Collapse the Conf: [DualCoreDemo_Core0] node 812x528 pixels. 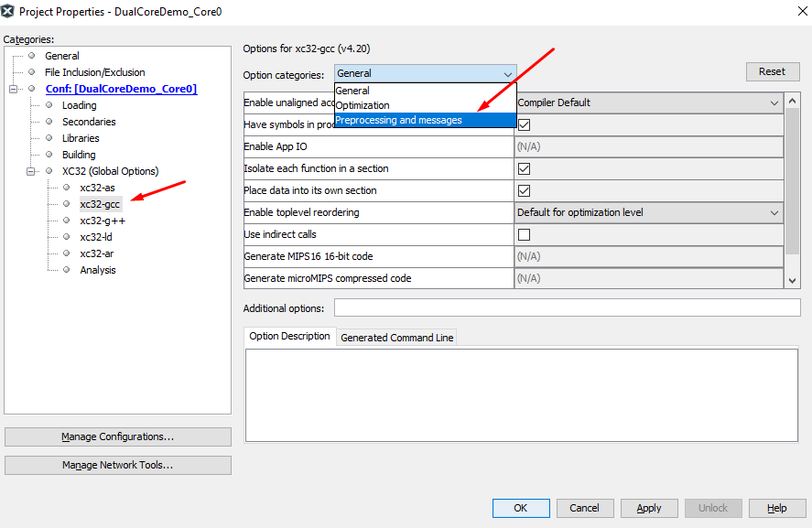(14, 89)
